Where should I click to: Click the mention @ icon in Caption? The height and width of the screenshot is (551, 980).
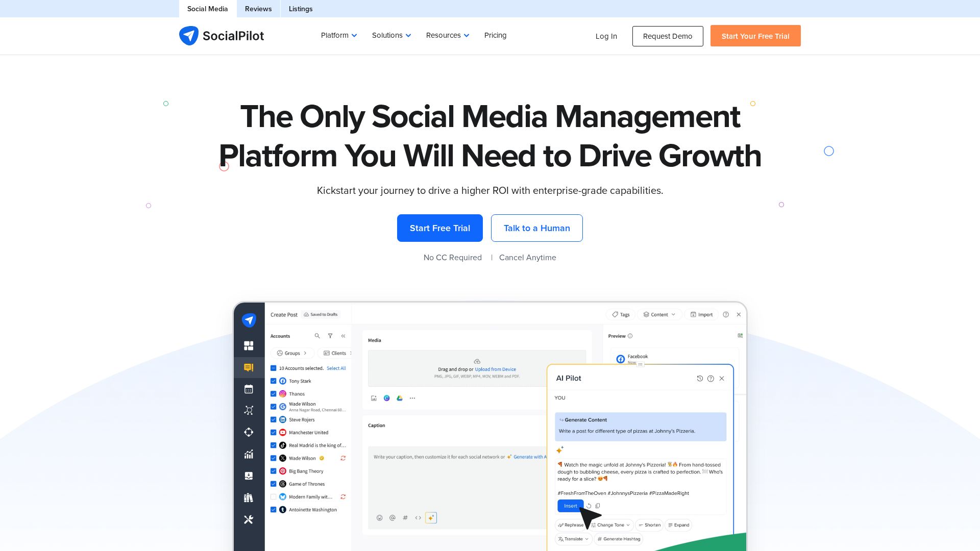point(392,518)
